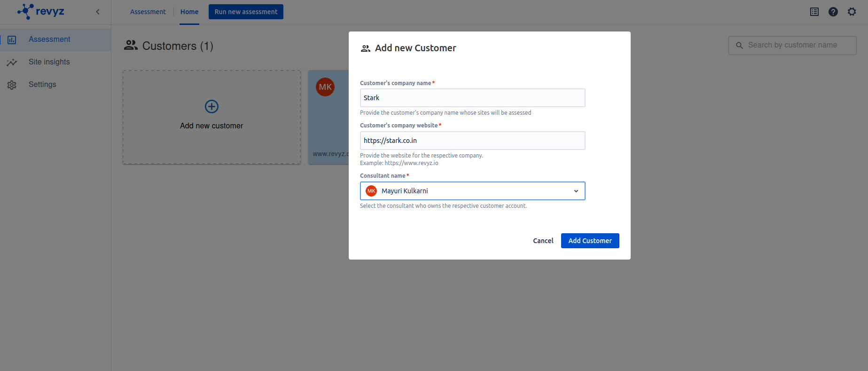Click the revyz logo

coord(41,11)
